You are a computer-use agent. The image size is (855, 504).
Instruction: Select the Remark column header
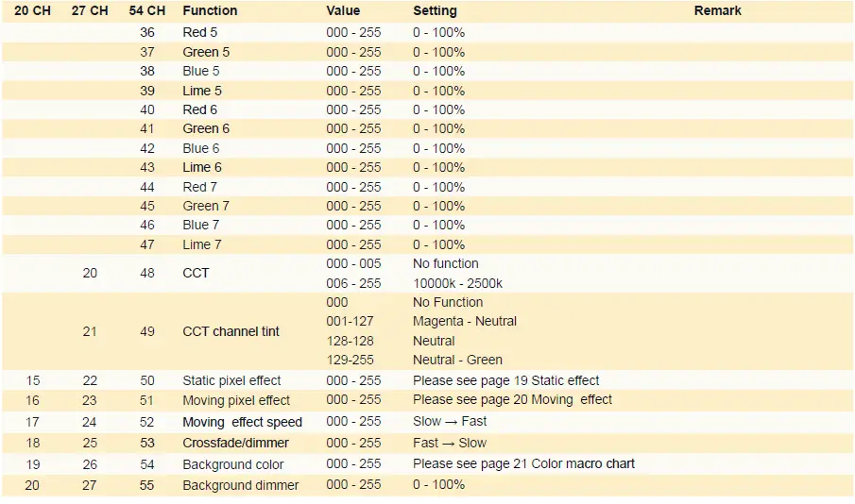pyautogui.click(x=717, y=10)
